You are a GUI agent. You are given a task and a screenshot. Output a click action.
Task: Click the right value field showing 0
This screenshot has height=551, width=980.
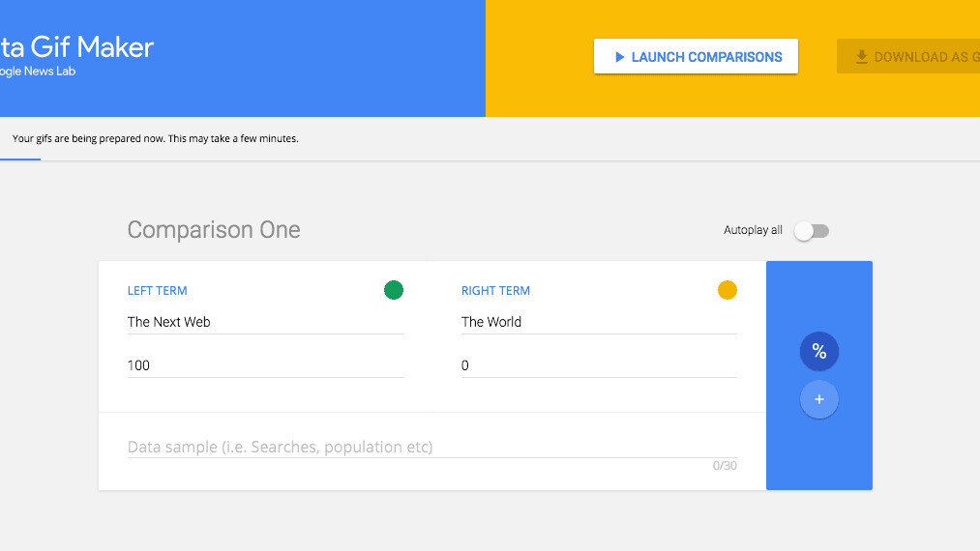pyautogui.click(x=598, y=365)
